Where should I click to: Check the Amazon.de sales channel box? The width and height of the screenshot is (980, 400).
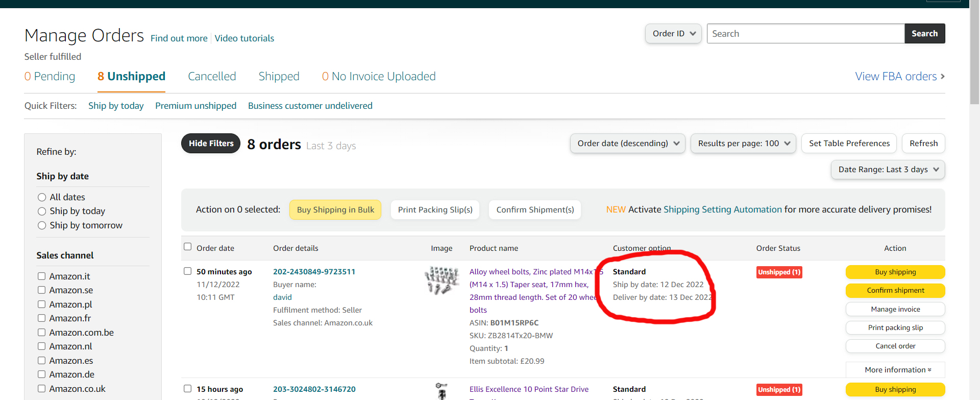click(42, 374)
